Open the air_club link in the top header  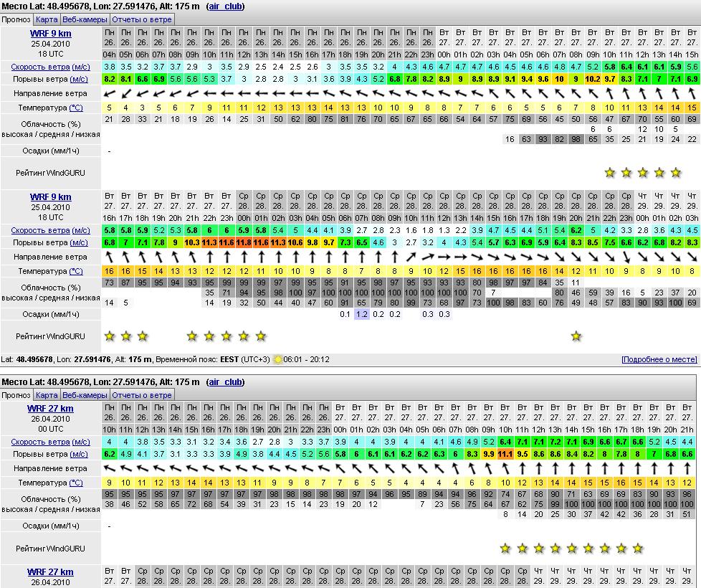225,6
